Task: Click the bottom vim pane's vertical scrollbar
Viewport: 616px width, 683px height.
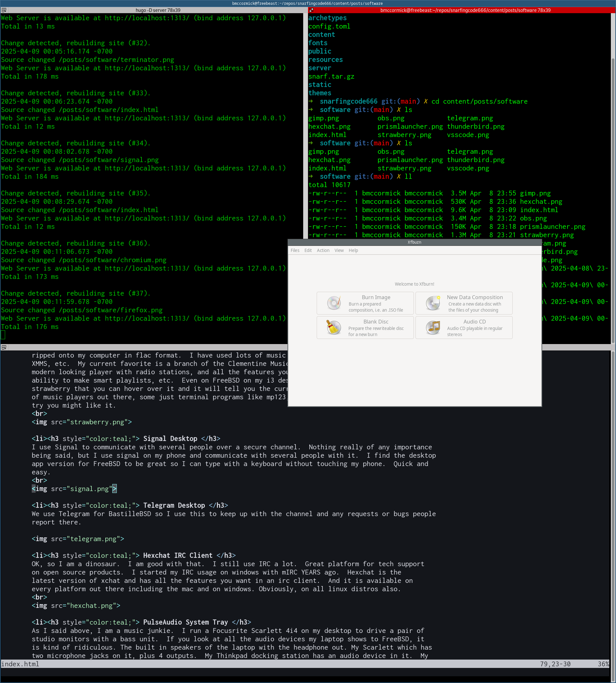Action: click(x=613, y=515)
